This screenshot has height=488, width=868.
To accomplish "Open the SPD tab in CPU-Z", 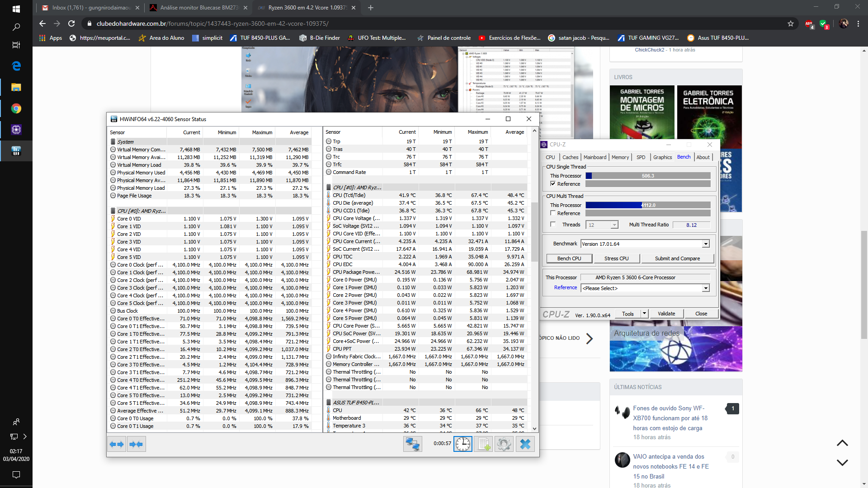I will click(641, 157).
